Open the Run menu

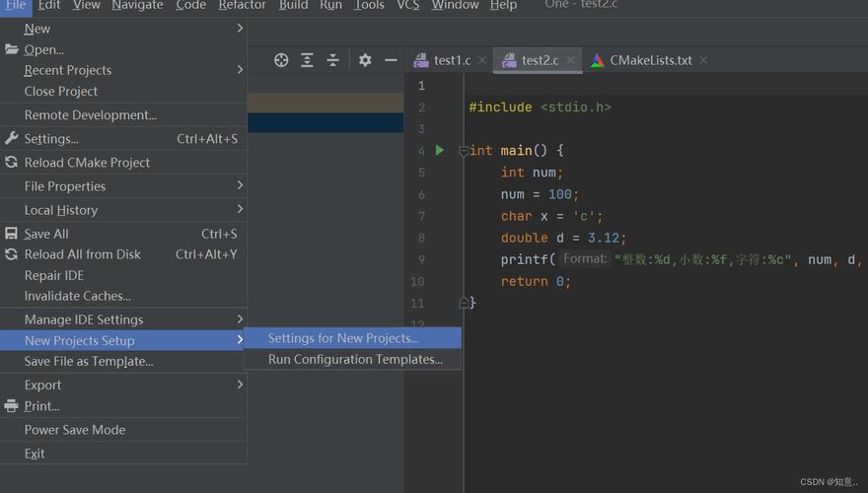tap(331, 5)
